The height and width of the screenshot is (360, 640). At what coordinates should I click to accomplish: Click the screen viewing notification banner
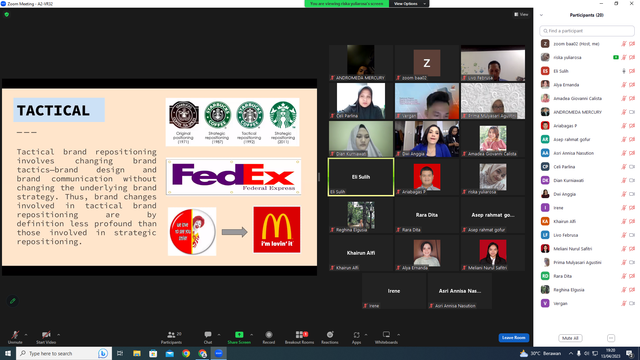[347, 4]
